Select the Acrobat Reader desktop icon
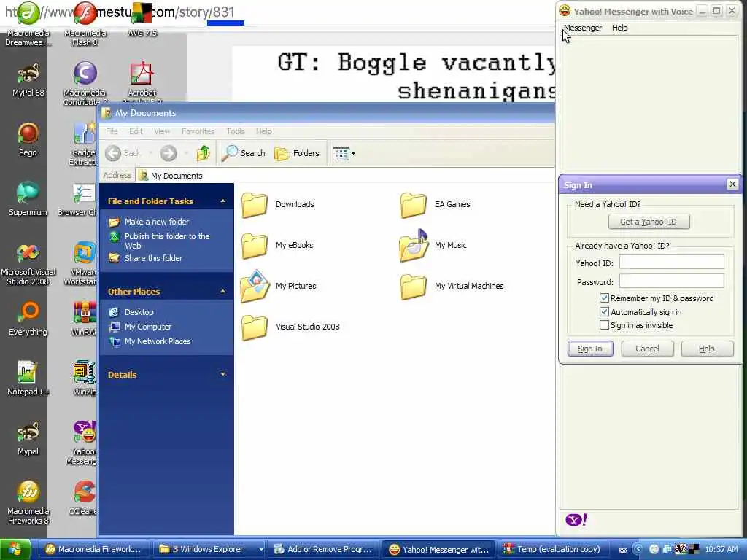Screen dimensions: 747x560 (142, 82)
